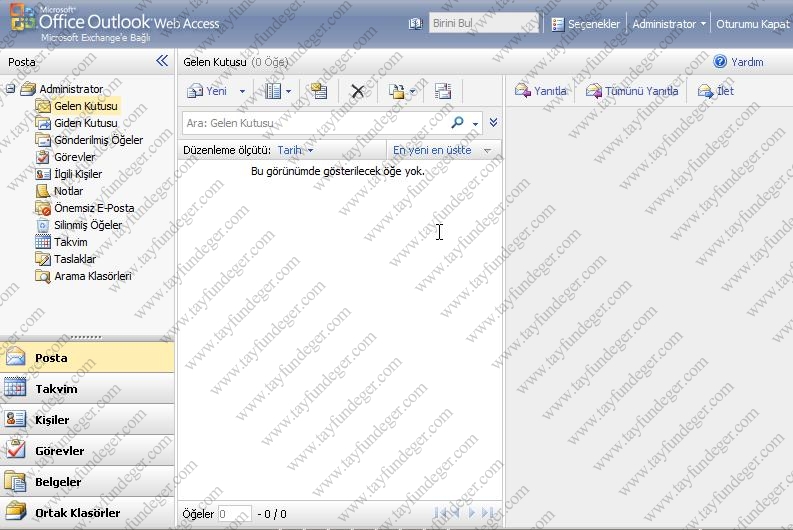Image resolution: width=793 pixels, height=530 pixels.
Task: Click Tümünü Yanıtla reply all
Action: [x=632, y=91]
